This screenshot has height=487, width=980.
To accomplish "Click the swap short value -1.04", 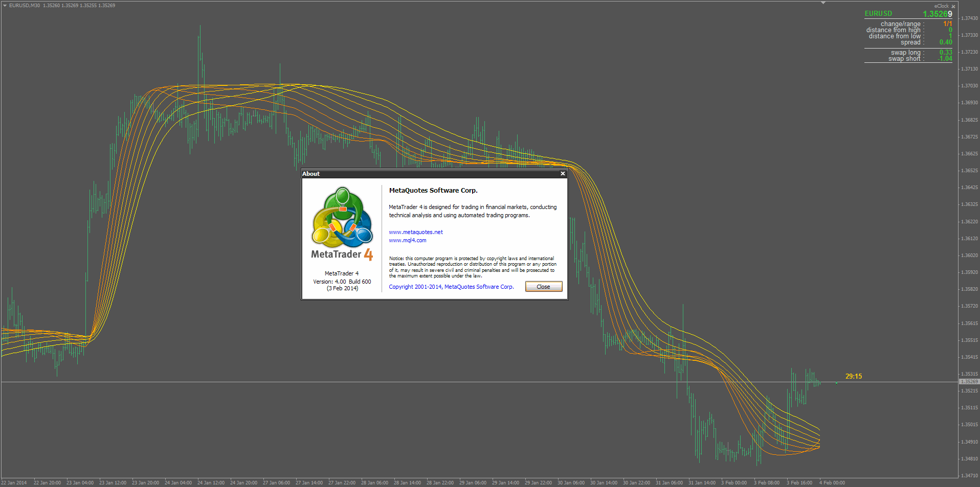I will (945, 59).
